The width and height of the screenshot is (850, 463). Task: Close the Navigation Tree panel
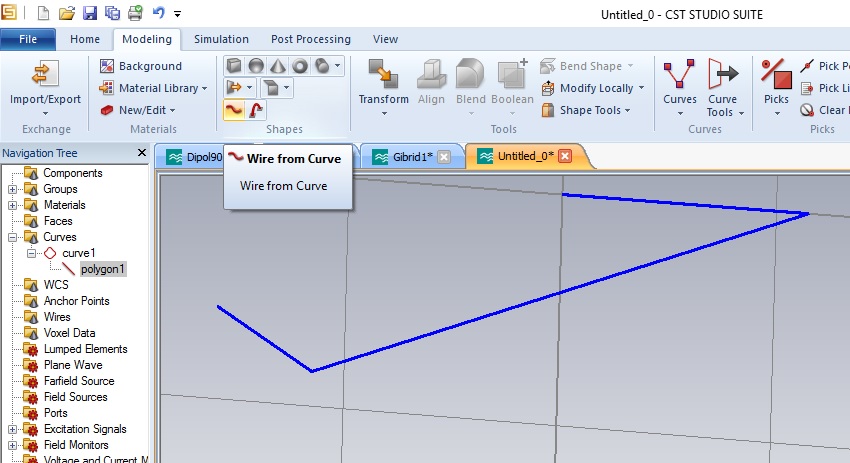(x=141, y=153)
